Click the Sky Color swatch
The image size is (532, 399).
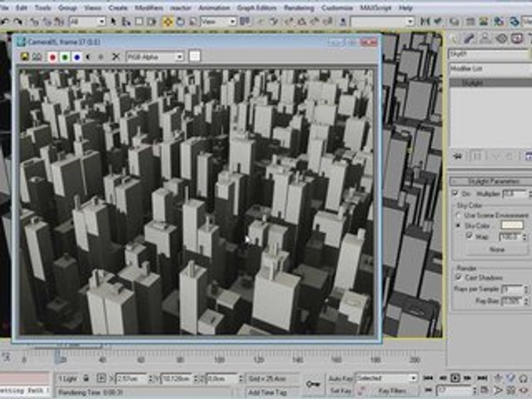512,225
